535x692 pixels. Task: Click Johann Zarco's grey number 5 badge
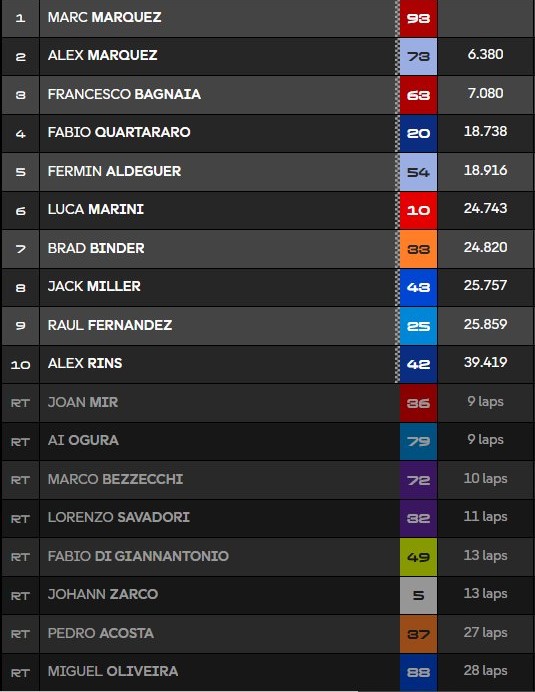tap(418, 595)
